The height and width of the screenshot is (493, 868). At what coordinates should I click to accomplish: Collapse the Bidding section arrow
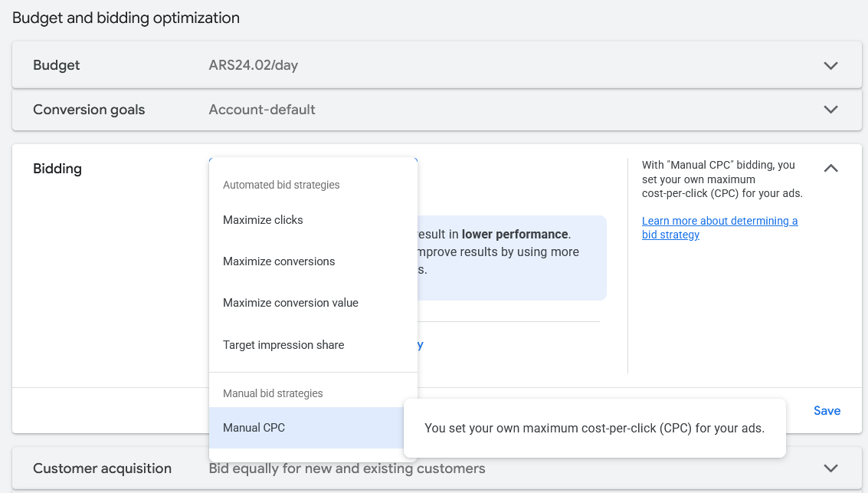tap(830, 168)
